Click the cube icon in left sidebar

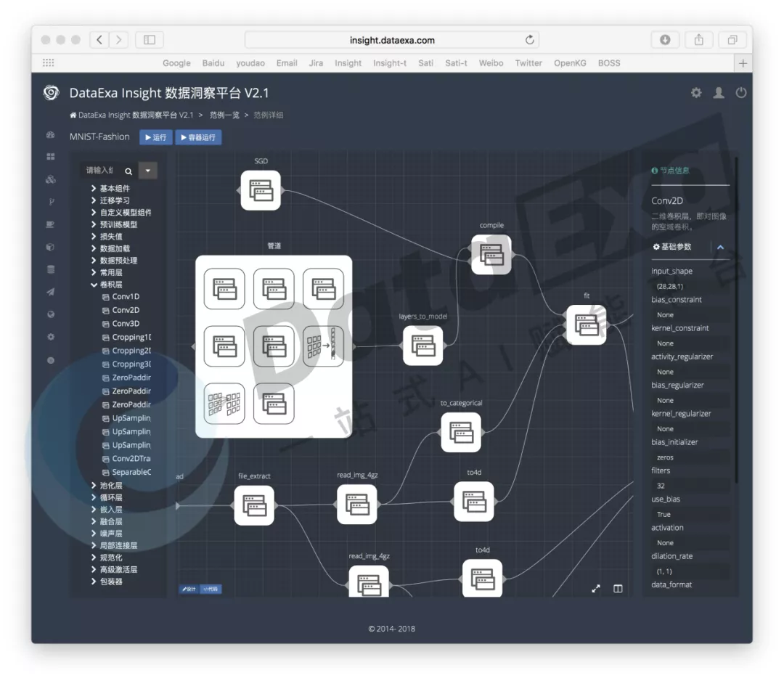click(51, 247)
